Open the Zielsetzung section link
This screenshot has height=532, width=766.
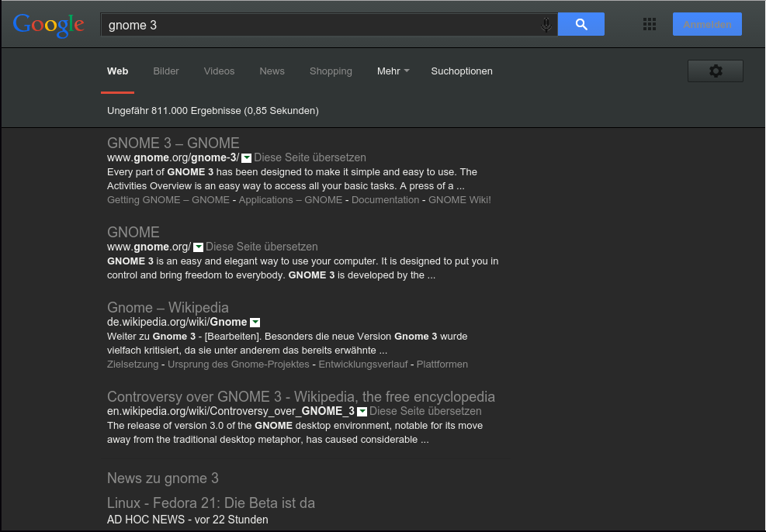click(x=133, y=364)
